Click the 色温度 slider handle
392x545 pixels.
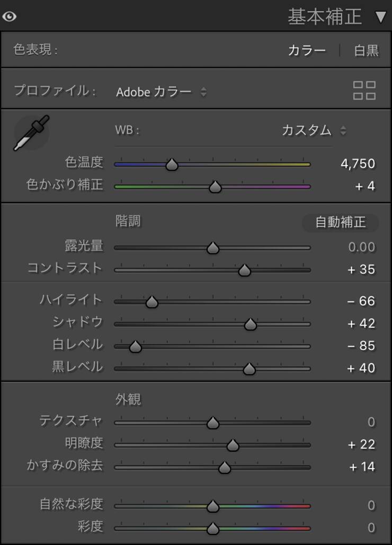(x=171, y=164)
